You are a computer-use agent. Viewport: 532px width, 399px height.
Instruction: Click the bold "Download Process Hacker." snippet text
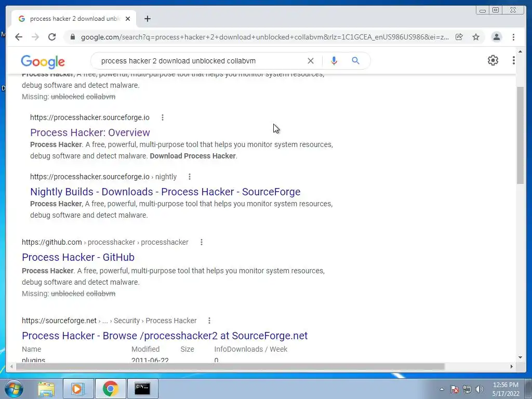(193, 156)
